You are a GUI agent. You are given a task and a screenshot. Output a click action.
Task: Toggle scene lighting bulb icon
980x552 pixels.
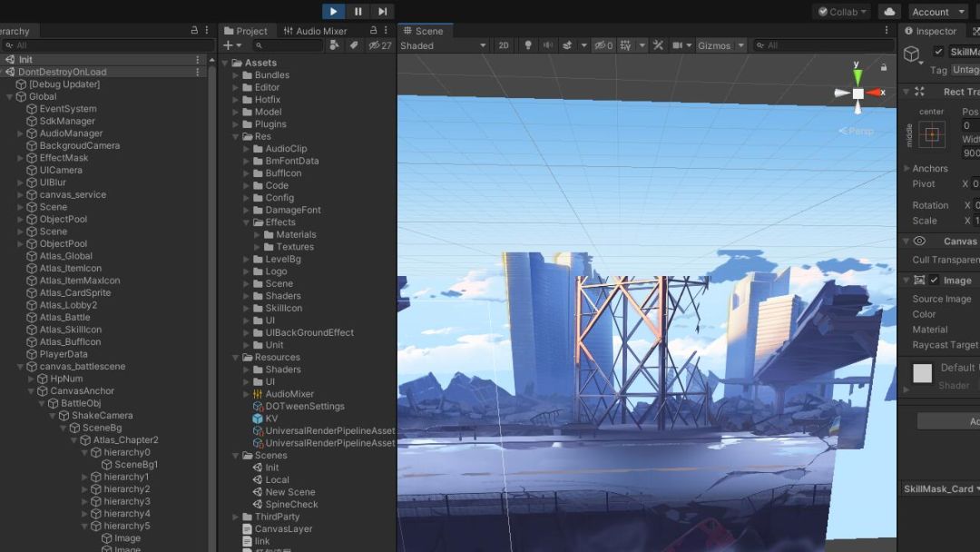click(x=528, y=45)
